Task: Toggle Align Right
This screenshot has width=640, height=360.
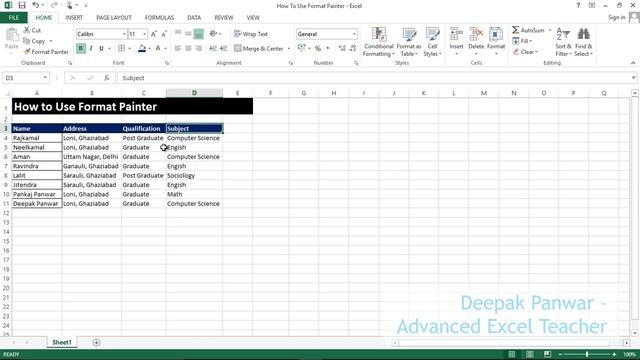Action: click(x=198, y=48)
